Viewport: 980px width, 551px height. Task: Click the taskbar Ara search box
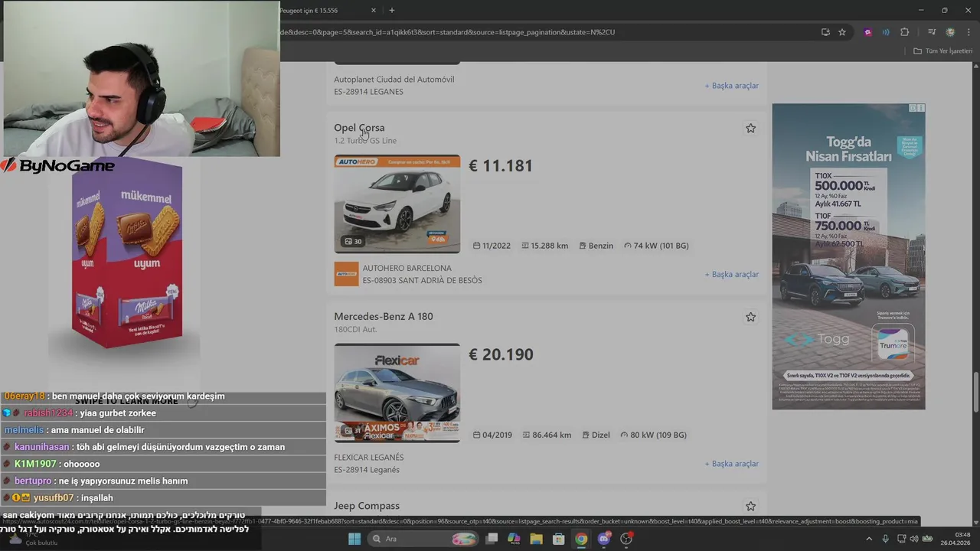point(423,540)
